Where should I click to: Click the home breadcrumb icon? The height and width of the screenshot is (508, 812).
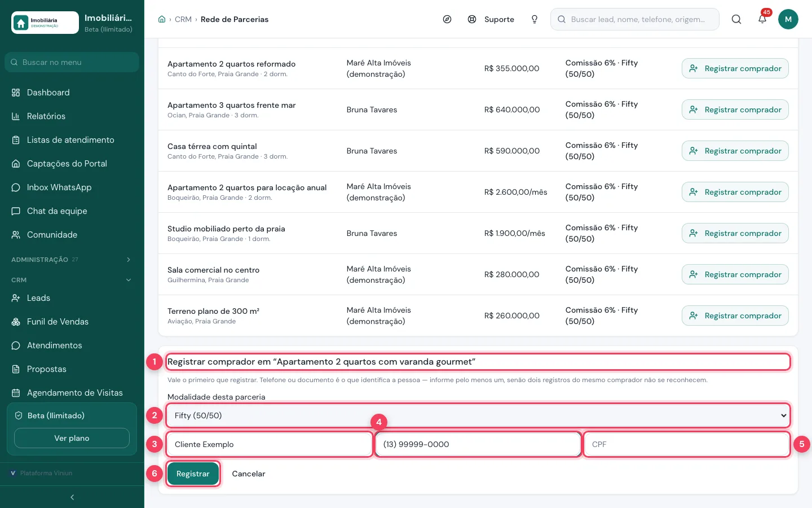click(162, 19)
